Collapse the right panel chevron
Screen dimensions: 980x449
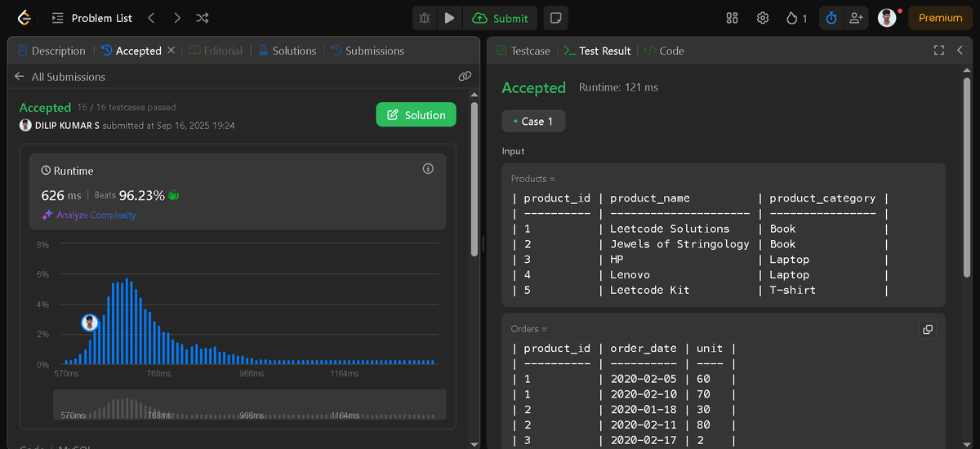[x=960, y=51]
